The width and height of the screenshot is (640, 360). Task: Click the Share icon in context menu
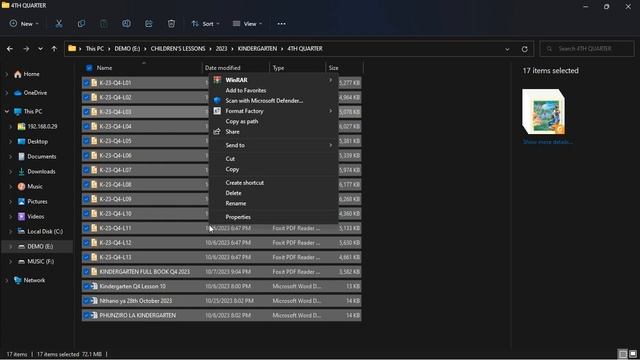click(x=217, y=131)
